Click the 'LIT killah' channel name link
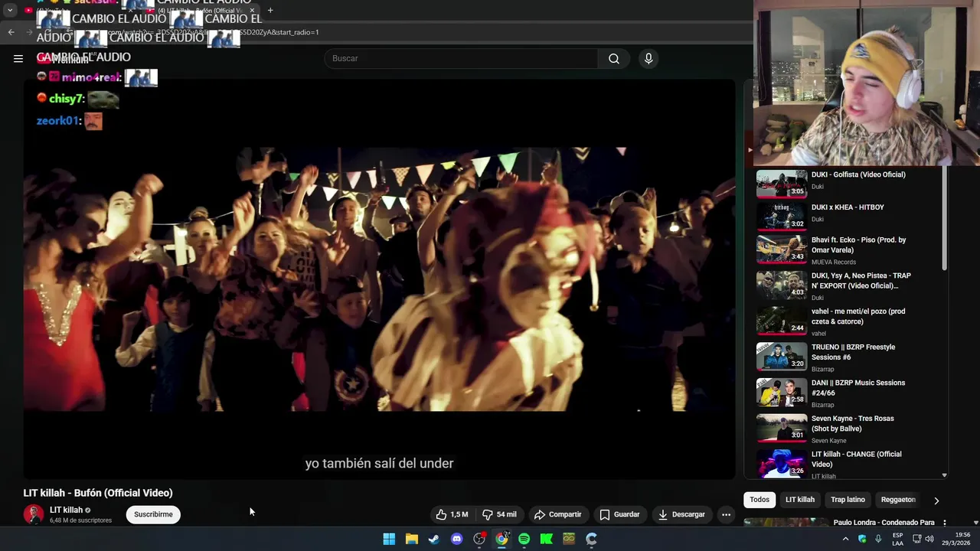Image resolution: width=980 pixels, height=551 pixels. 66,510
